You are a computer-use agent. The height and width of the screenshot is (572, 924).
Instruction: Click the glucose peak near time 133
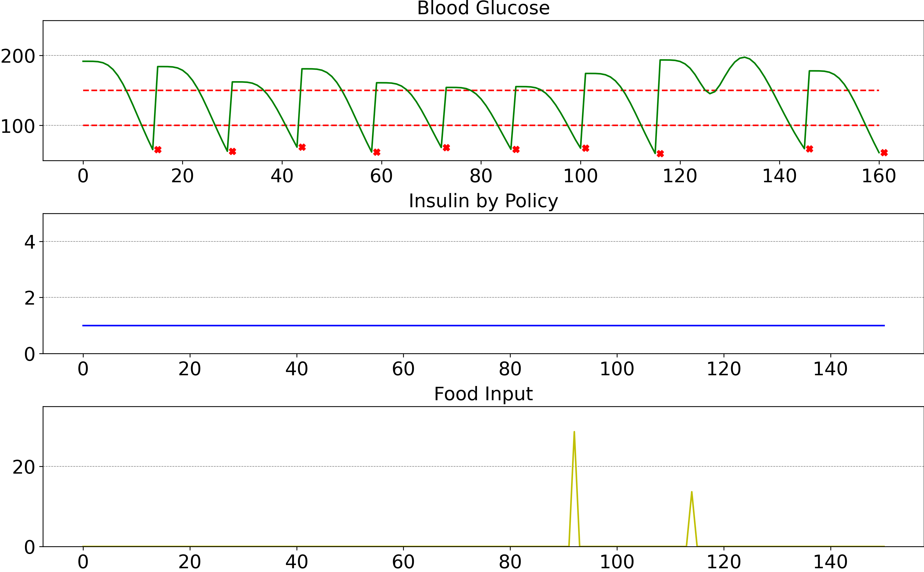click(x=745, y=57)
